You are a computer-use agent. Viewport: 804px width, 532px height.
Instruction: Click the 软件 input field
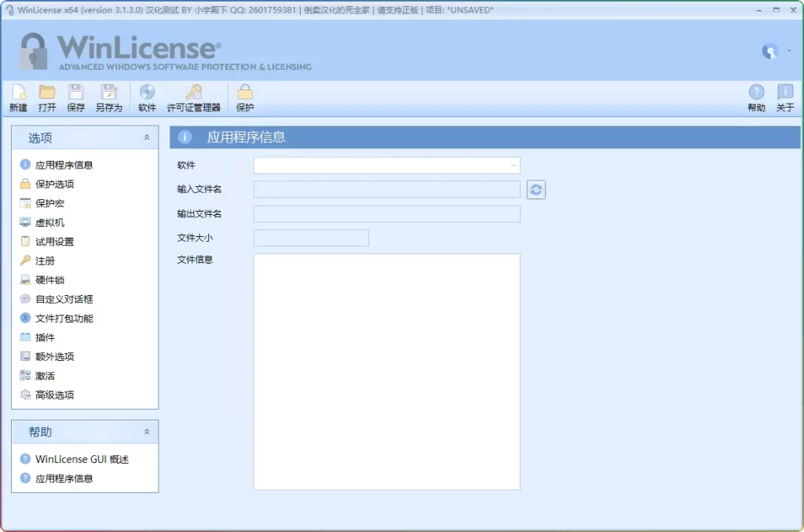tap(386, 165)
